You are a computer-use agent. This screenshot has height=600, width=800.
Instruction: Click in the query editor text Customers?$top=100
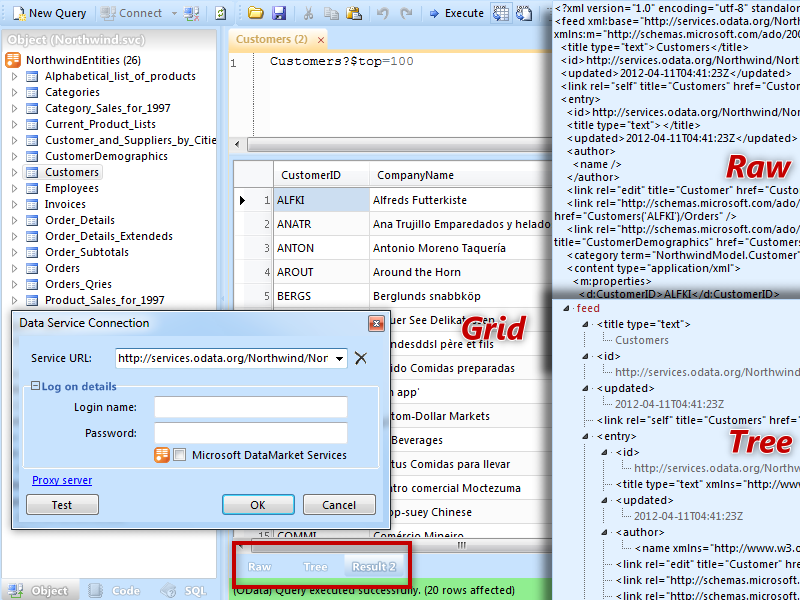pyautogui.click(x=341, y=61)
